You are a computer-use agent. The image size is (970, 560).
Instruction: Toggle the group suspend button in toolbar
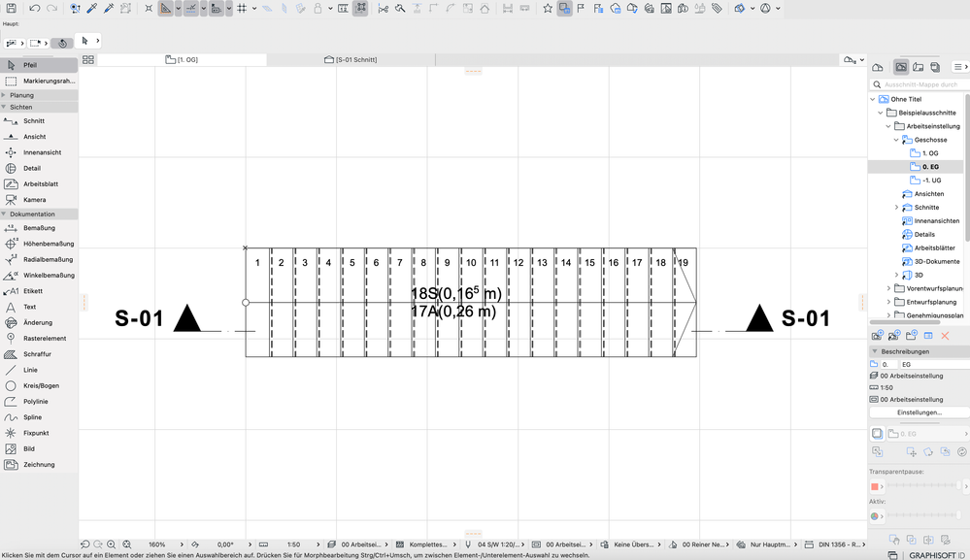coord(360,9)
